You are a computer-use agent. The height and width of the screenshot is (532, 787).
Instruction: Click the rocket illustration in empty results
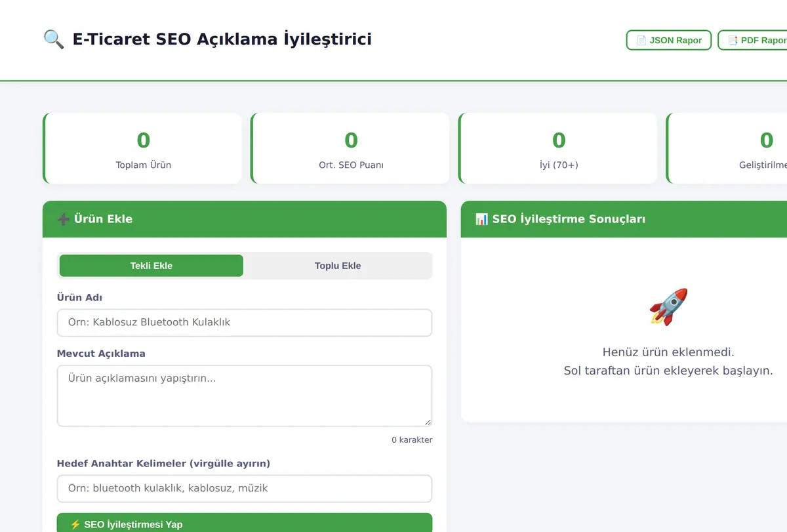[x=668, y=306]
